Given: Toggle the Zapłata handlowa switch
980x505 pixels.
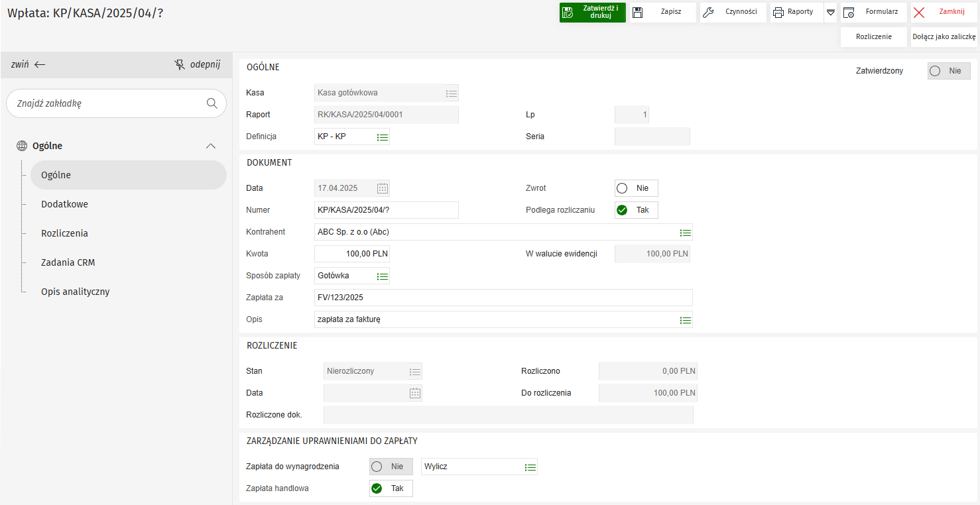Looking at the screenshot, I should click(x=391, y=488).
